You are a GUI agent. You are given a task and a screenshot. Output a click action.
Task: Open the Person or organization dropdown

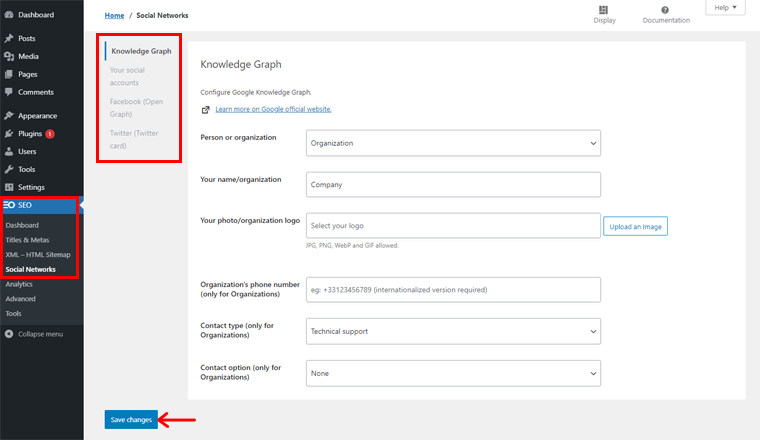[453, 143]
